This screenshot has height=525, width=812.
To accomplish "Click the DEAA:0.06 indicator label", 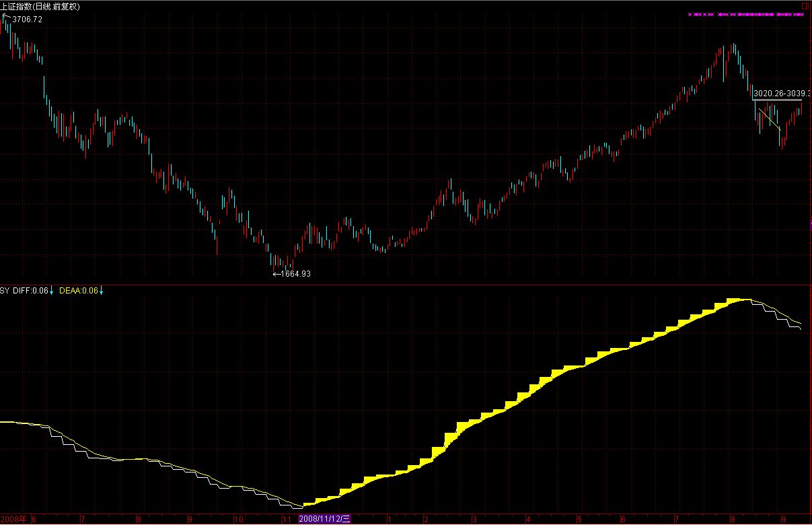I will pos(79,291).
